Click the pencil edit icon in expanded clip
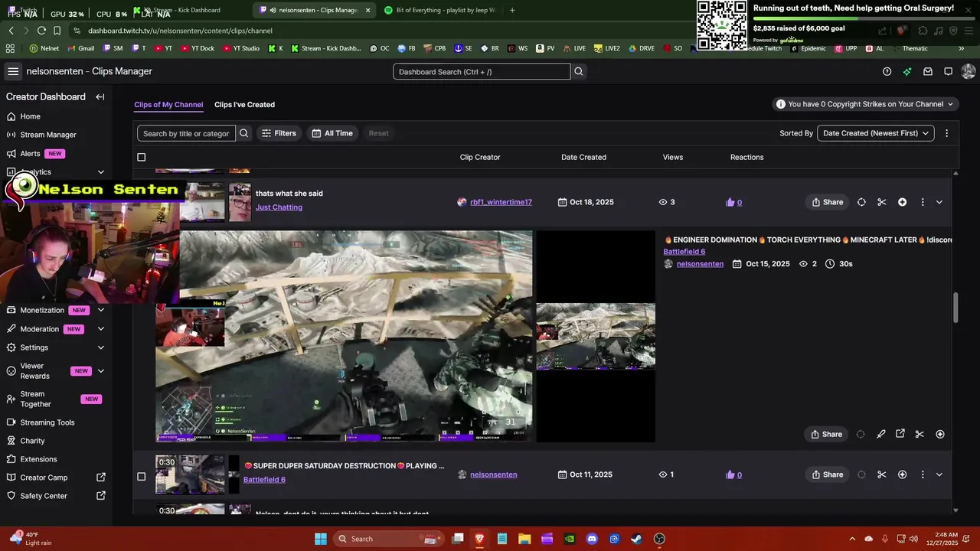 [881, 434]
